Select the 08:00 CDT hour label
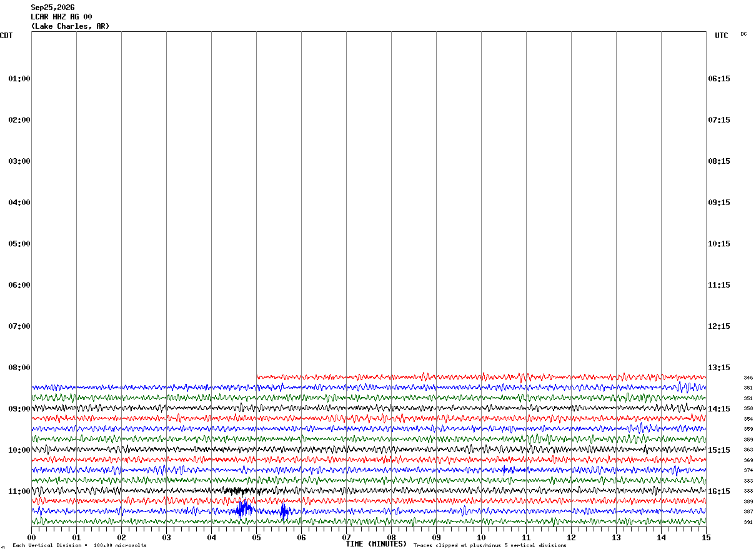Viewport: 756px width, 554px height. 19,368
